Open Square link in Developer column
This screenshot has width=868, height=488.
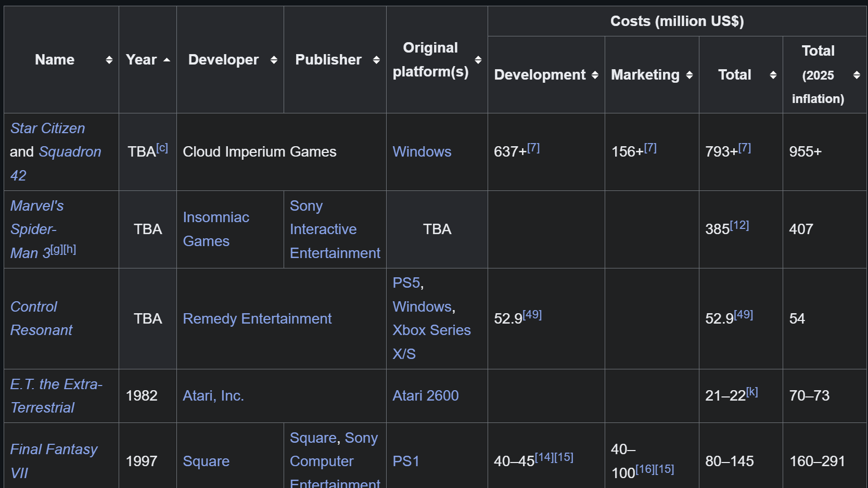tap(206, 461)
